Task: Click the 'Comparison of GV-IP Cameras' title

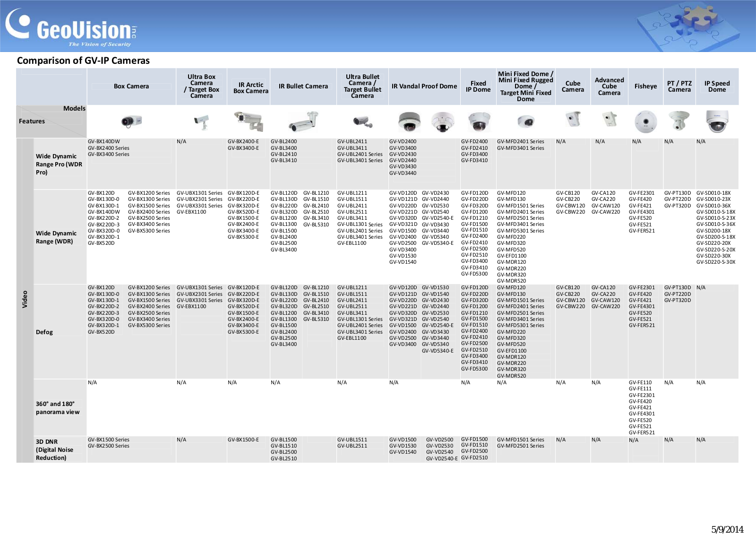Action: pyautogui.click(x=83, y=60)
